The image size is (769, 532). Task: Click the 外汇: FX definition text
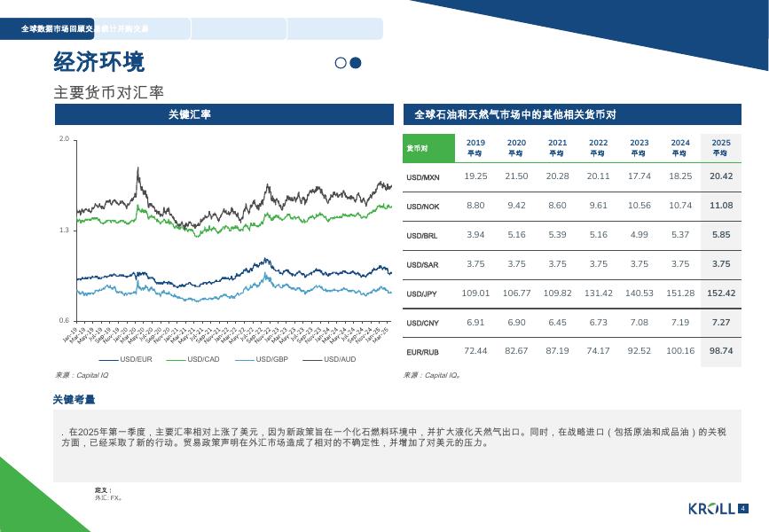108,497
